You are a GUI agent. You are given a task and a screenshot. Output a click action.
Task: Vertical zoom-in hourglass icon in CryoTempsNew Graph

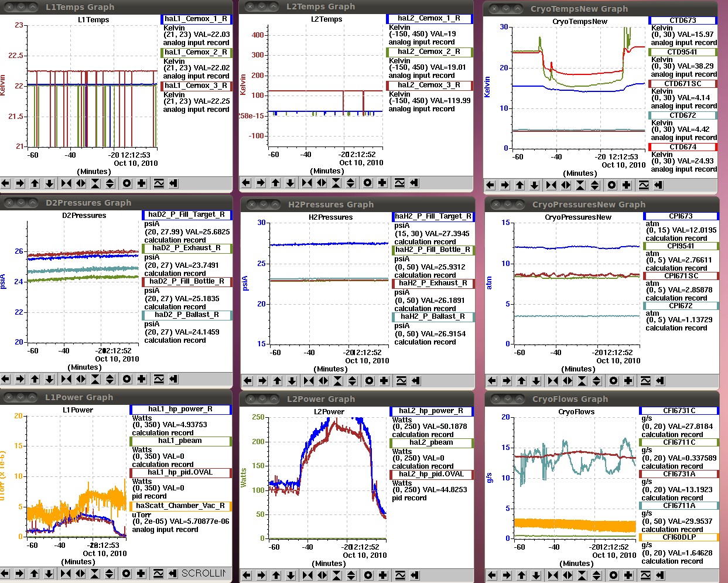pyautogui.click(x=580, y=185)
